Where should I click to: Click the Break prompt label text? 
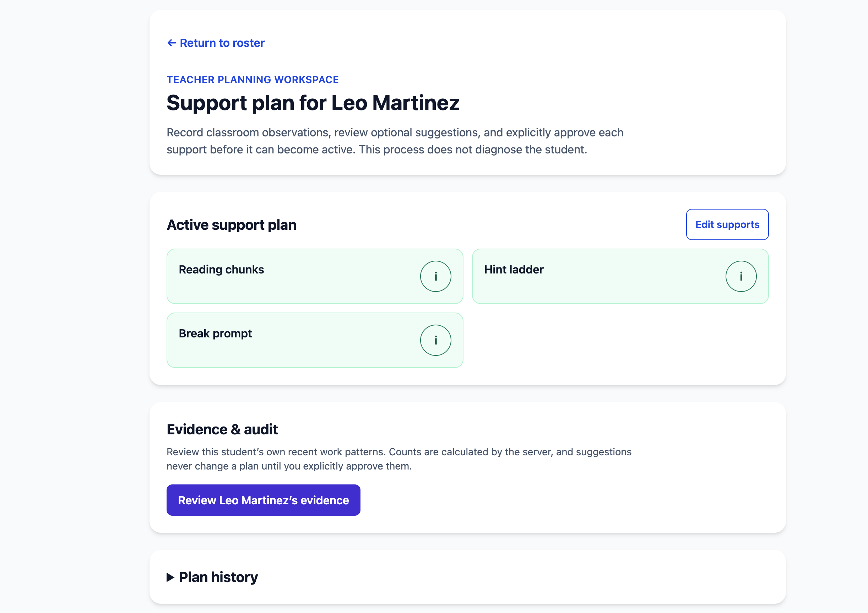pos(215,333)
